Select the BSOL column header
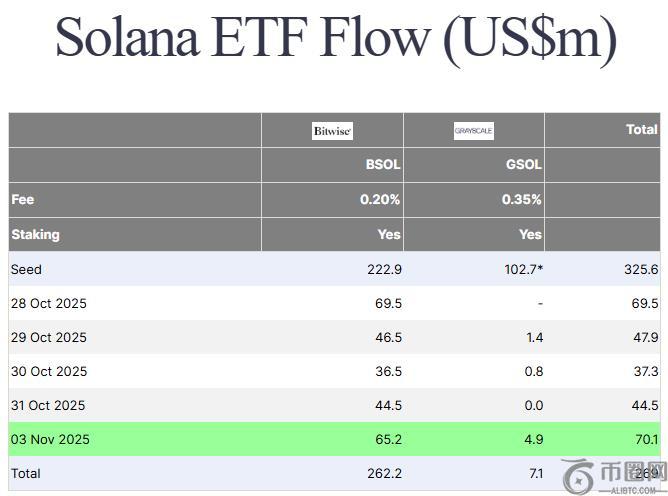This screenshot has width=668, height=496. tap(383, 165)
